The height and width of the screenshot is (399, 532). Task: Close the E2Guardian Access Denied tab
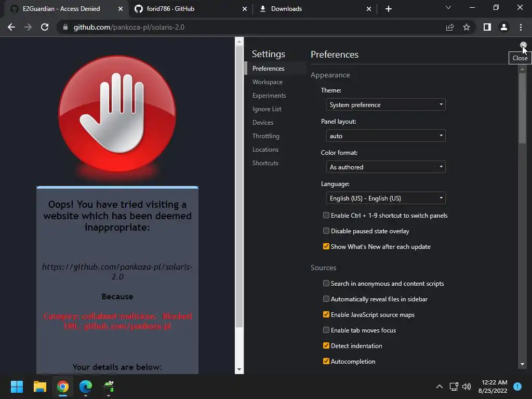coord(121,9)
